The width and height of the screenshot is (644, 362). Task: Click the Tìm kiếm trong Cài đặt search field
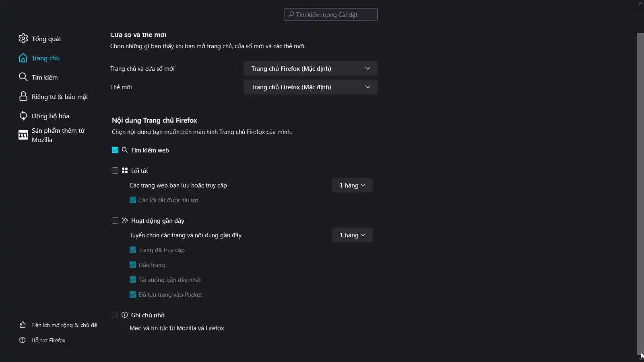point(331,14)
